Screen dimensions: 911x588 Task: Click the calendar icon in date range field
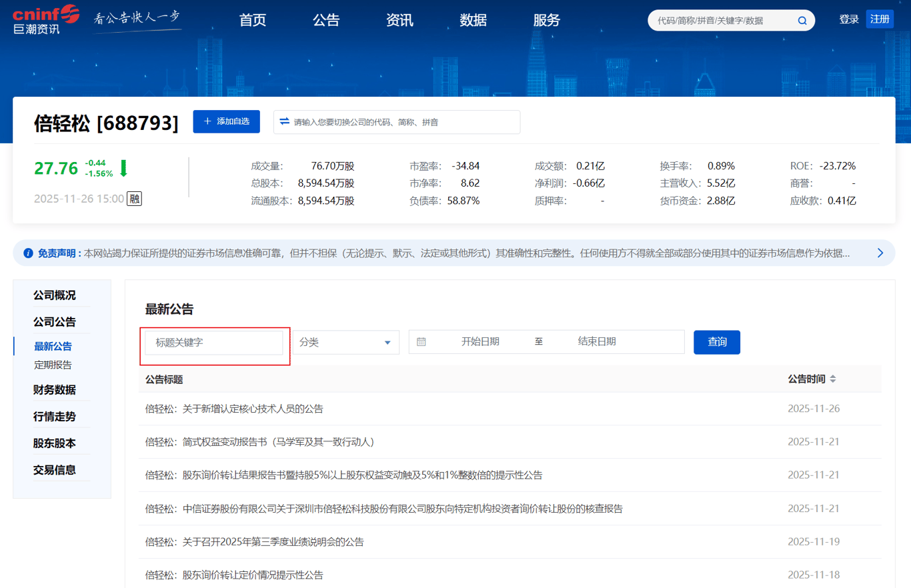click(x=421, y=342)
